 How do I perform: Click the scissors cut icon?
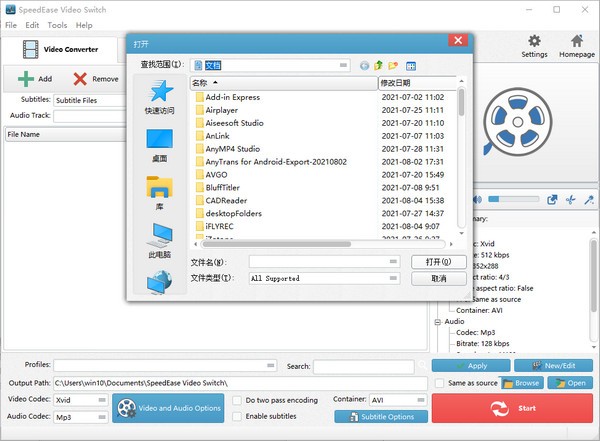[x=571, y=199]
